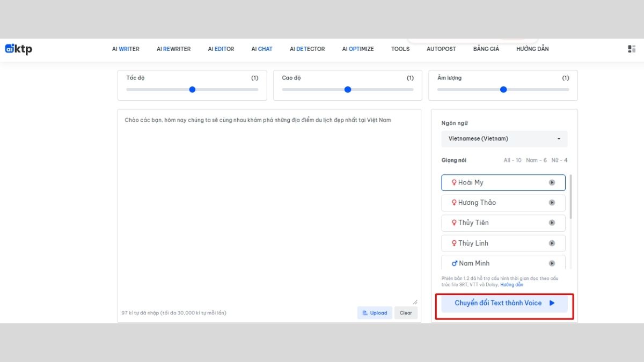This screenshot has width=644, height=362.
Task: Click the Giọng nói label
Action: pos(454,160)
